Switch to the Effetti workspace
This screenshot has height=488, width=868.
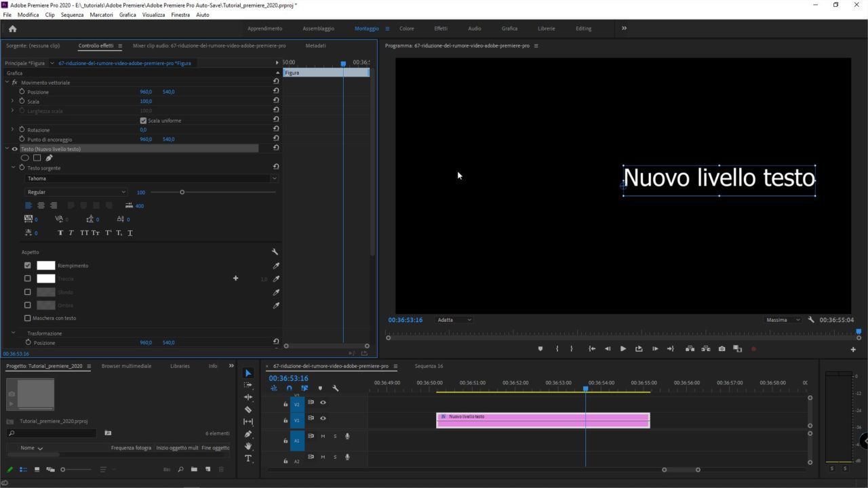441,28
